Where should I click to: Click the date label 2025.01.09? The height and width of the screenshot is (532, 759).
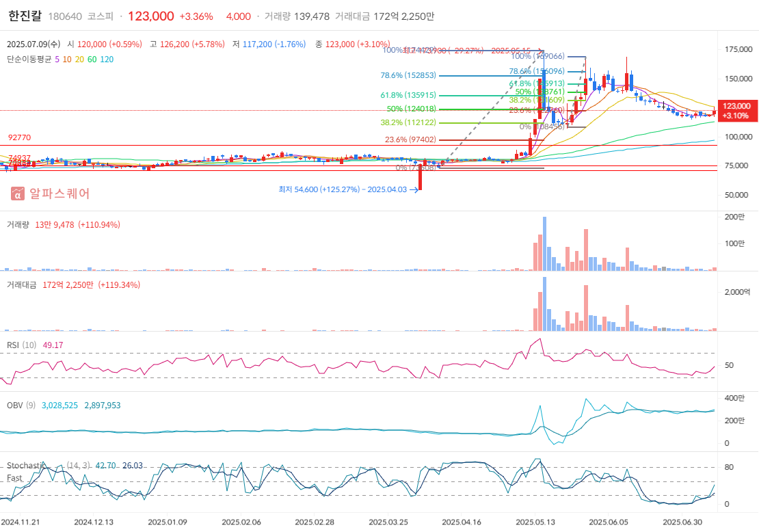[168, 522]
